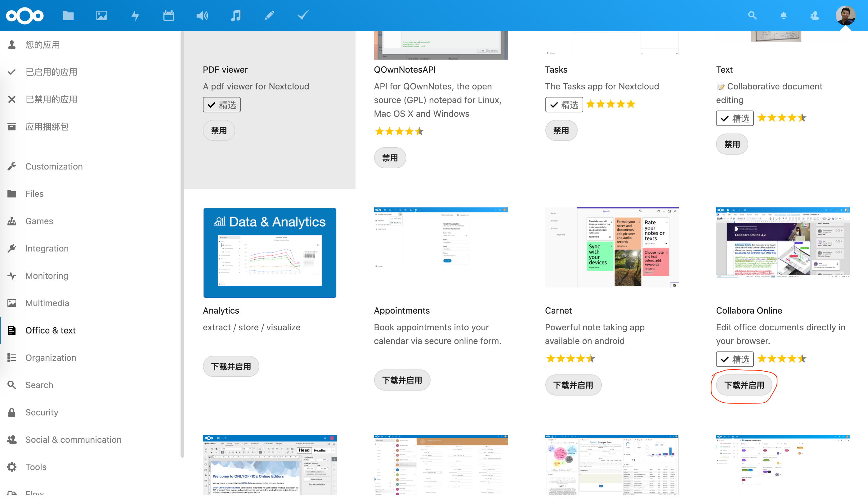Open the Collabora Online screenshot thumbnail
The width and height of the screenshot is (868, 498).
coord(783,243)
